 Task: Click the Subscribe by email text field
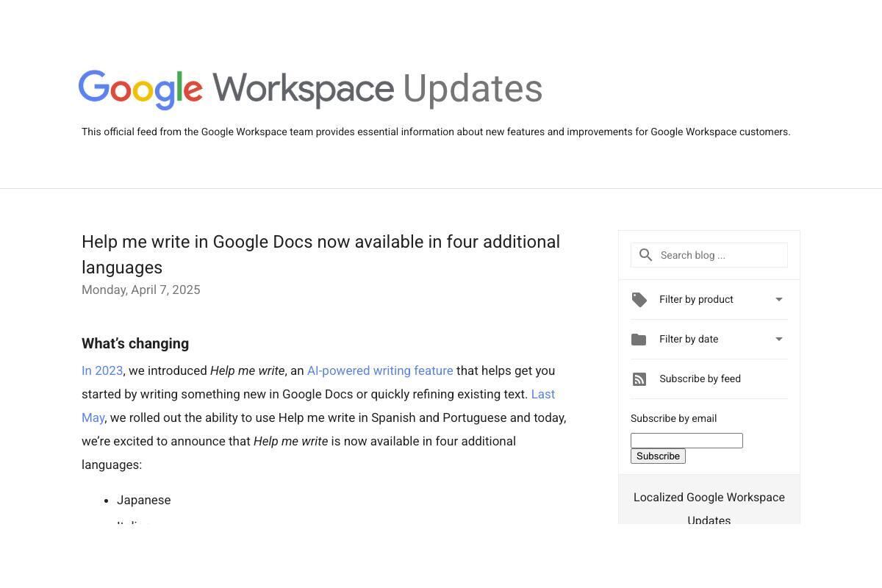[686, 440]
